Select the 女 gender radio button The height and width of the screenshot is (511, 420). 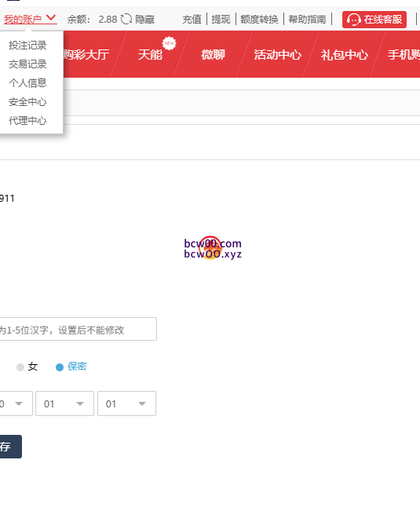pos(20,367)
